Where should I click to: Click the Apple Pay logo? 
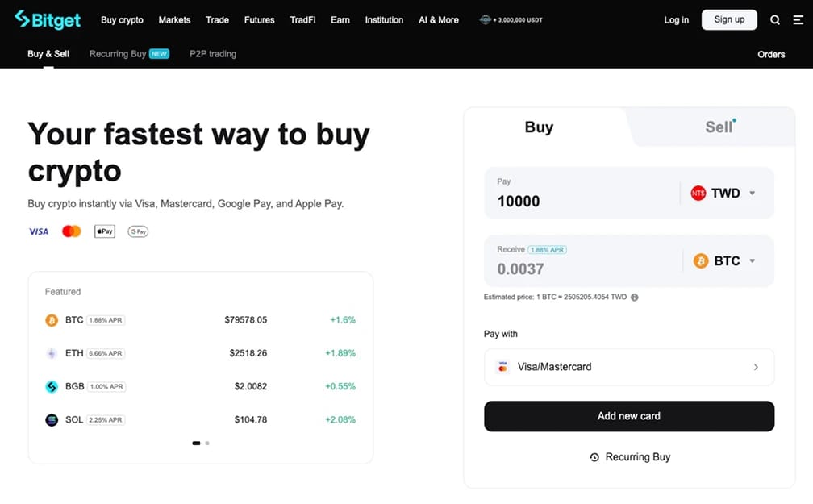[105, 231]
